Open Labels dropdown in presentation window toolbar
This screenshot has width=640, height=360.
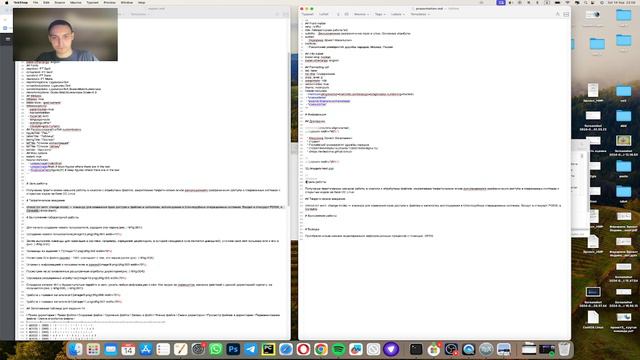pos(398,14)
